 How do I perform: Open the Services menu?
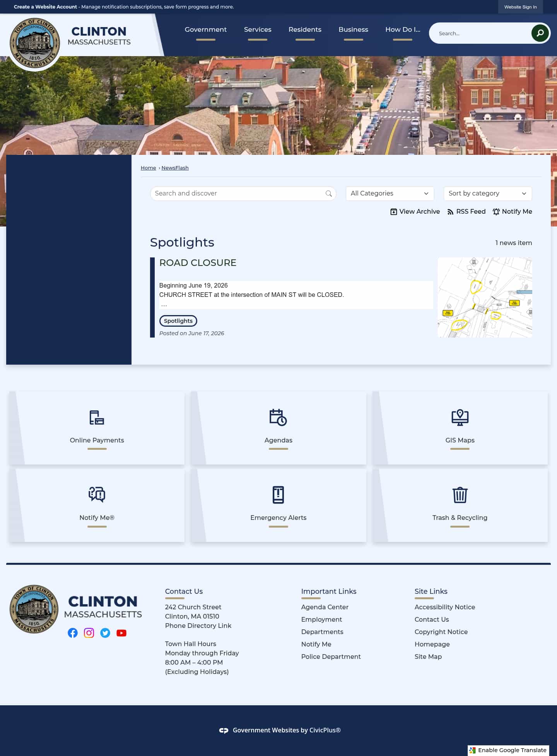point(258,30)
